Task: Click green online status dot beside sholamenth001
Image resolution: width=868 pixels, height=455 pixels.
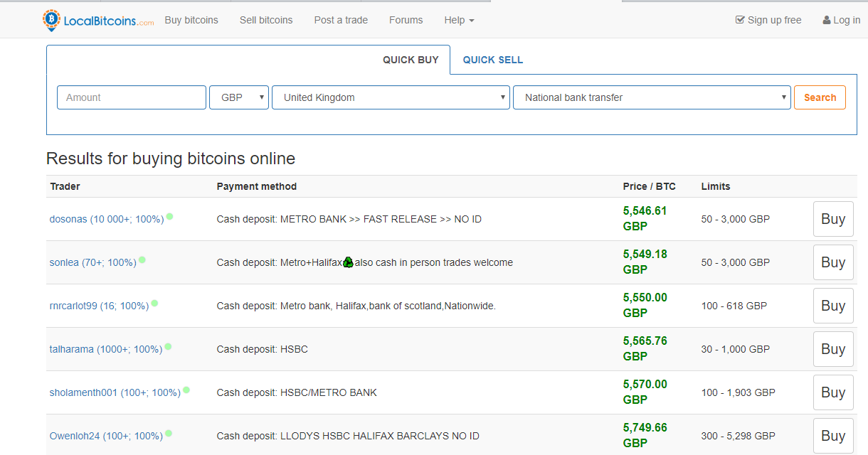Action: 186,390
